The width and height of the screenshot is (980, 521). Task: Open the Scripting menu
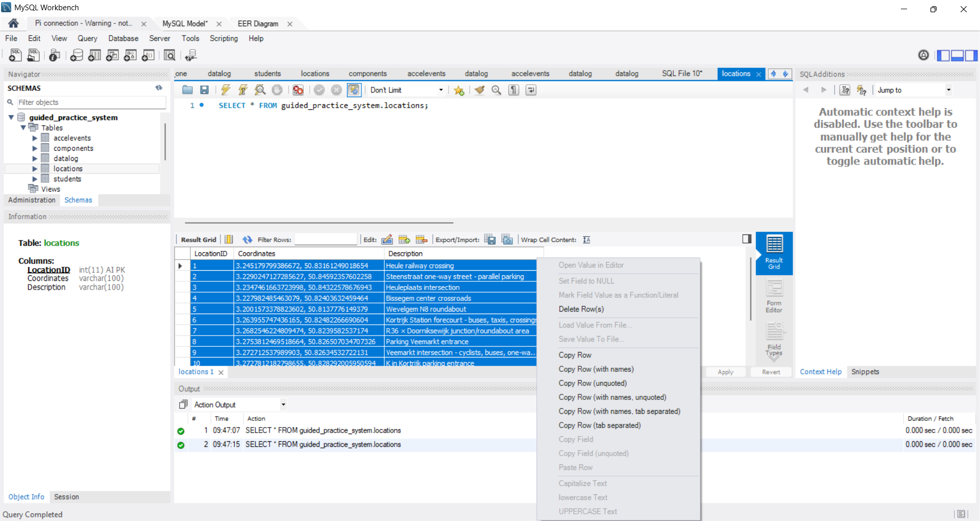pyautogui.click(x=224, y=38)
